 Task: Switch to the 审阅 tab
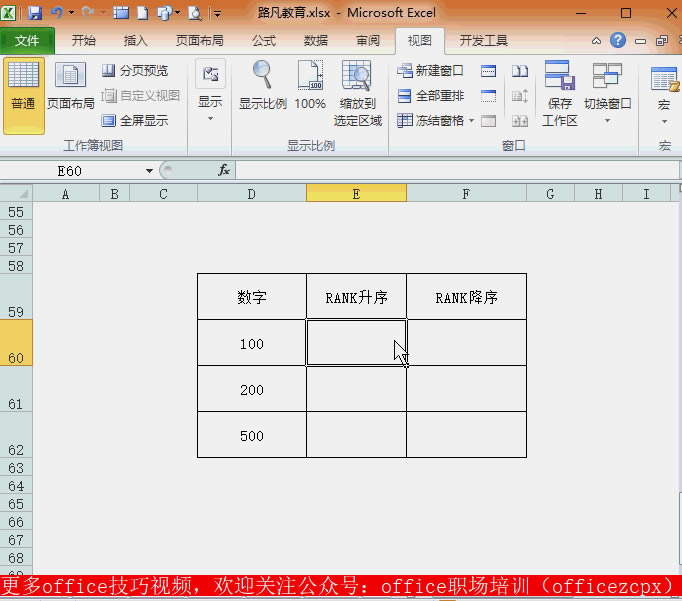tap(368, 41)
